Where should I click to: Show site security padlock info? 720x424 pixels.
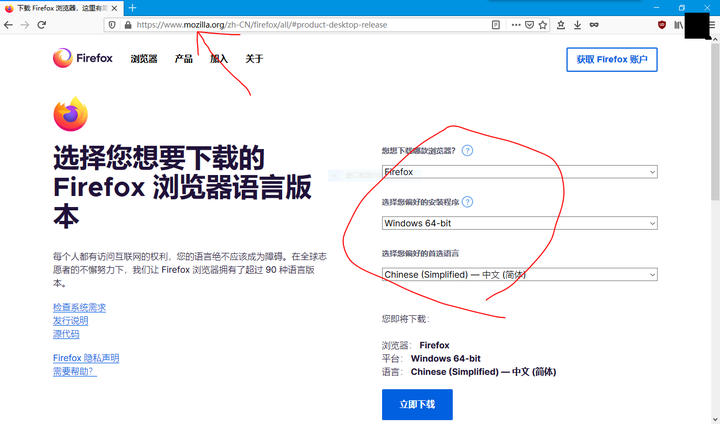click(128, 25)
